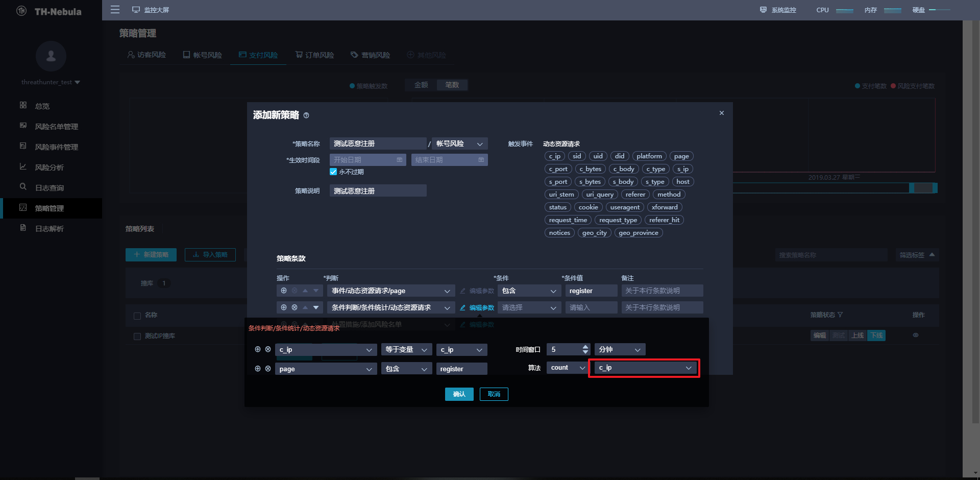Open the 结束日期 calendar picker
Image resolution: width=980 pixels, height=480 pixels.
point(481,160)
